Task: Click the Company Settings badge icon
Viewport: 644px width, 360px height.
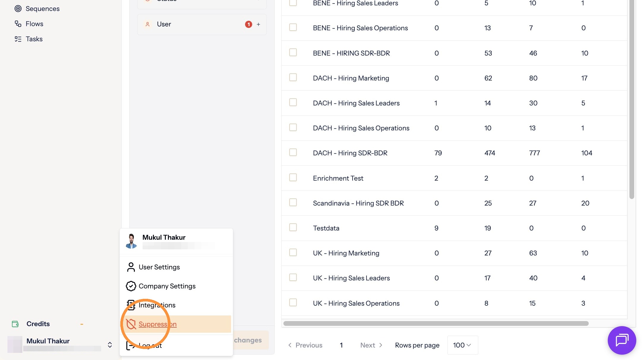Action: 131,286
